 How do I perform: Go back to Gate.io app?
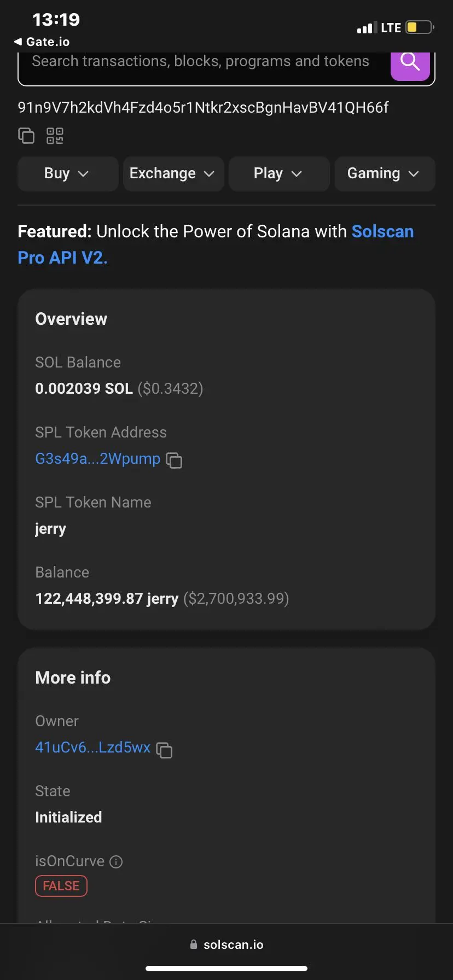42,42
